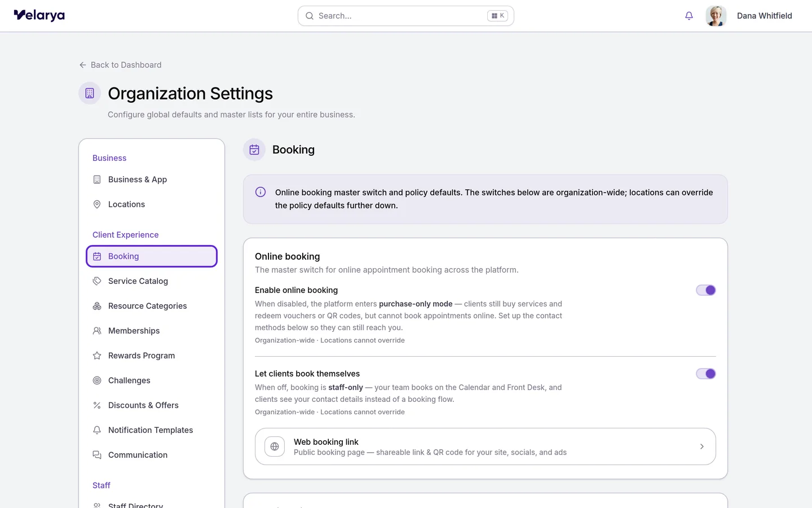Open Communication settings
Viewport: 812px width, 508px height.
[x=152, y=455]
